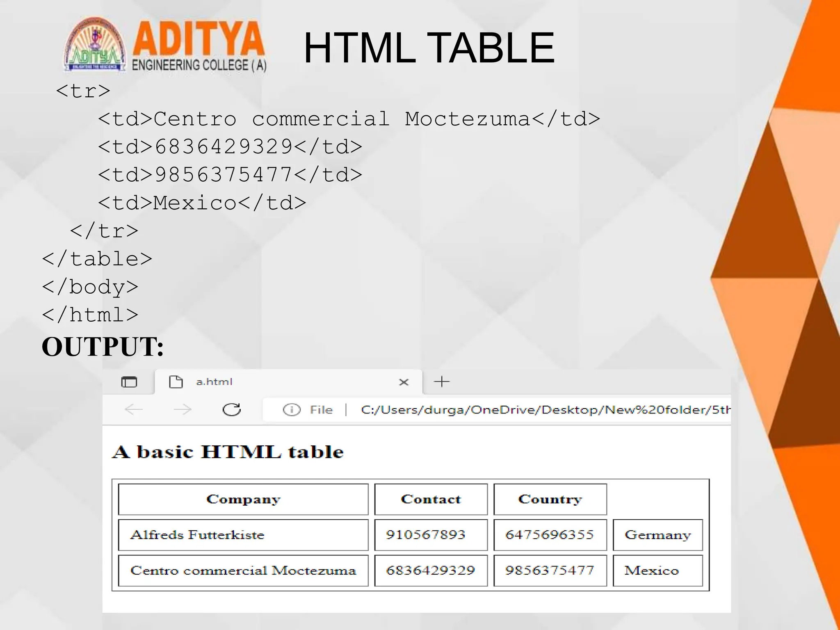Viewport: 840px width, 630px height.
Task: Click the Centro commercial Moctezuma table cell
Action: pos(243,571)
